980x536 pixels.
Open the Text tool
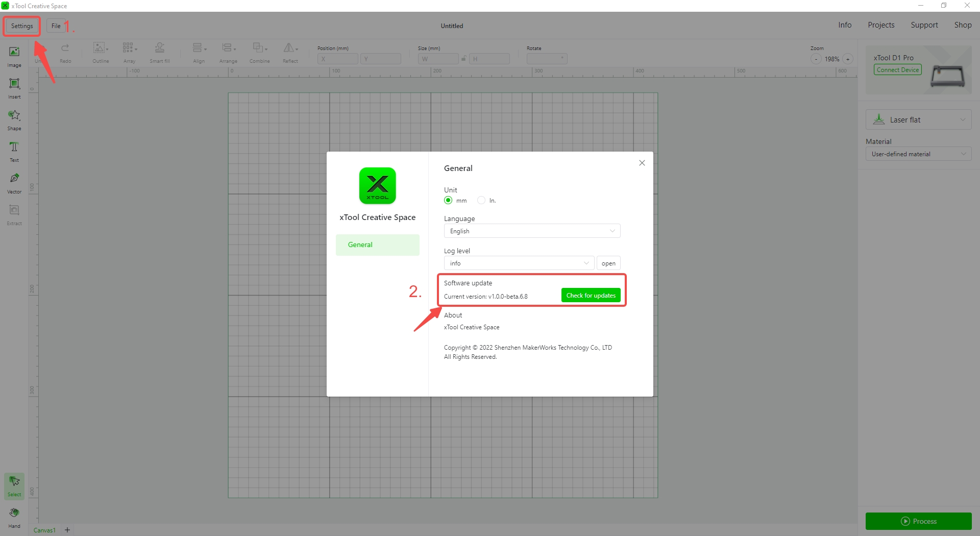coord(14,151)
